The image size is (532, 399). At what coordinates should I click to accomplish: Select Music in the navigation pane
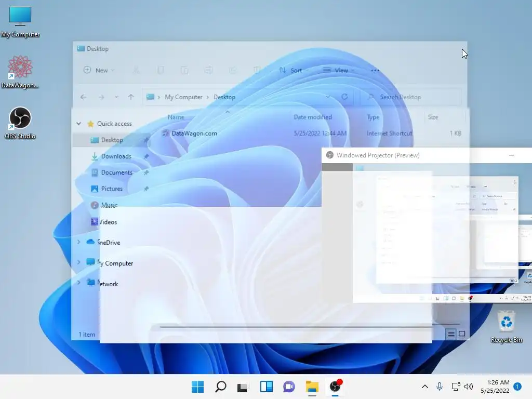coord(109,205)
